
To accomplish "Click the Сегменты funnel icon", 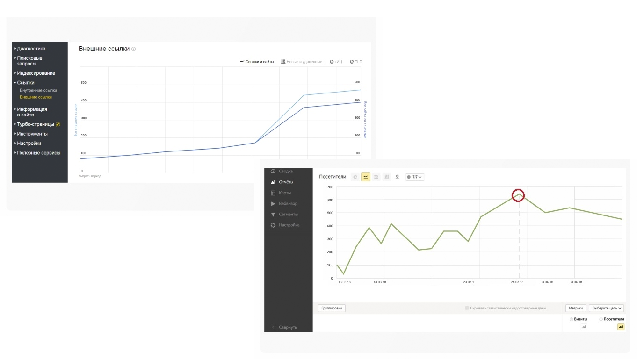I will (x=273, y=215).
